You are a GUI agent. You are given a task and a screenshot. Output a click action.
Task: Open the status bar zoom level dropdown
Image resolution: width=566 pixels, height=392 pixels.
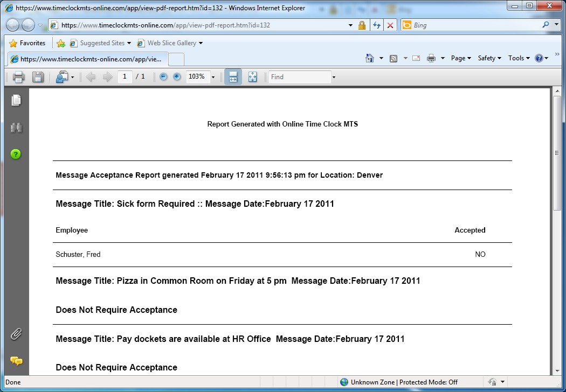click(x=502, y=382)
